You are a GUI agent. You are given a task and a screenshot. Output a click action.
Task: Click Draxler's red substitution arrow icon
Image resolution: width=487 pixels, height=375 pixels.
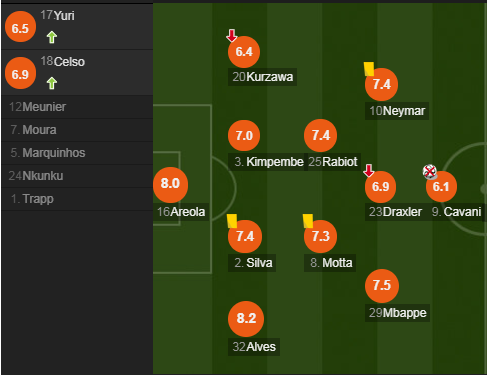pos(369,170)
